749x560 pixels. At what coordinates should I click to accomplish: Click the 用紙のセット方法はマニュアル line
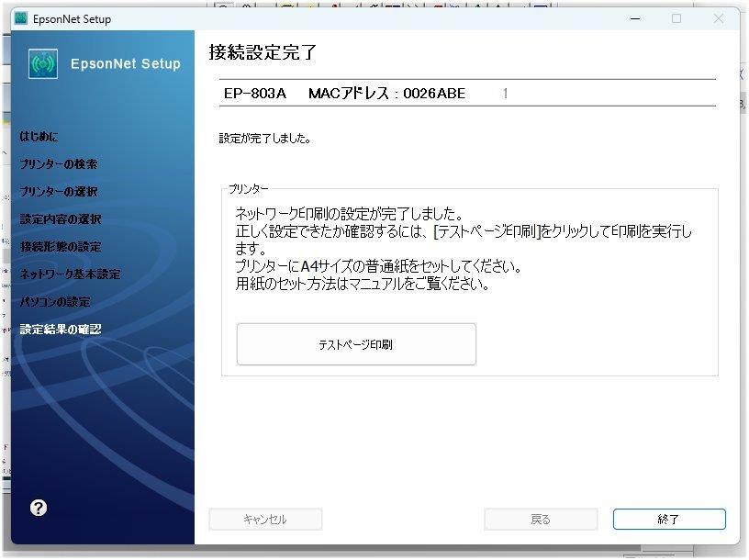(363, 284)
